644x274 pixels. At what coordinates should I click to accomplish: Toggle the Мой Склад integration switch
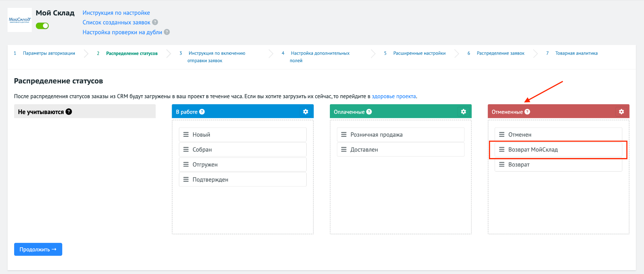click(x=42, y=26)
